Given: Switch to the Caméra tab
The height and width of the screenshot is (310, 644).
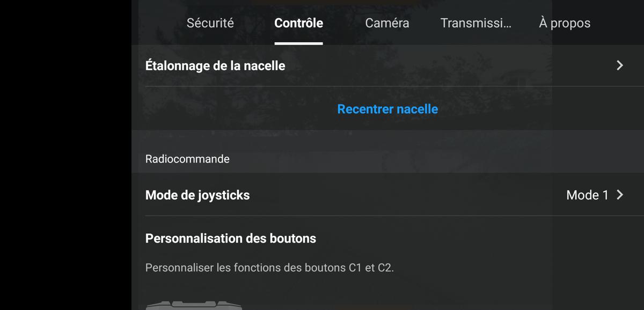Looking at the screenshot, I should click(387, 23).
